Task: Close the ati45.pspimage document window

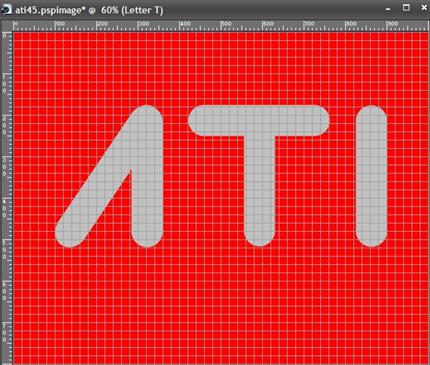Action: coord(424,8)
